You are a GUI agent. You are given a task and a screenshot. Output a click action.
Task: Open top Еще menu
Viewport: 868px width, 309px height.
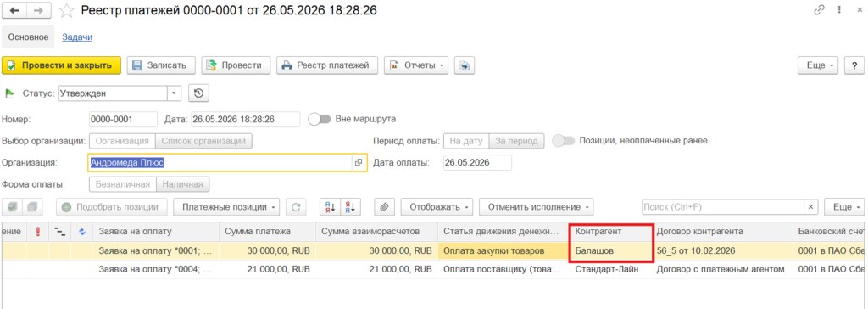(818, 65)
